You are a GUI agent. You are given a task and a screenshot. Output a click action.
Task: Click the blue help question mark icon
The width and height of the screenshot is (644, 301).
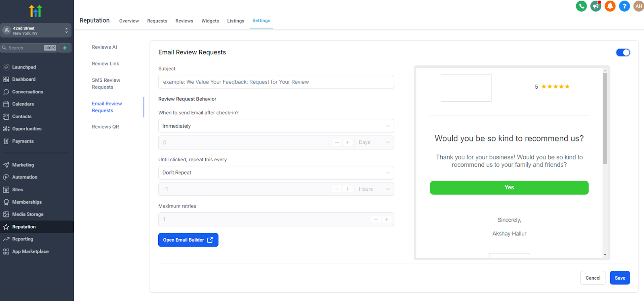pos(624,6)
